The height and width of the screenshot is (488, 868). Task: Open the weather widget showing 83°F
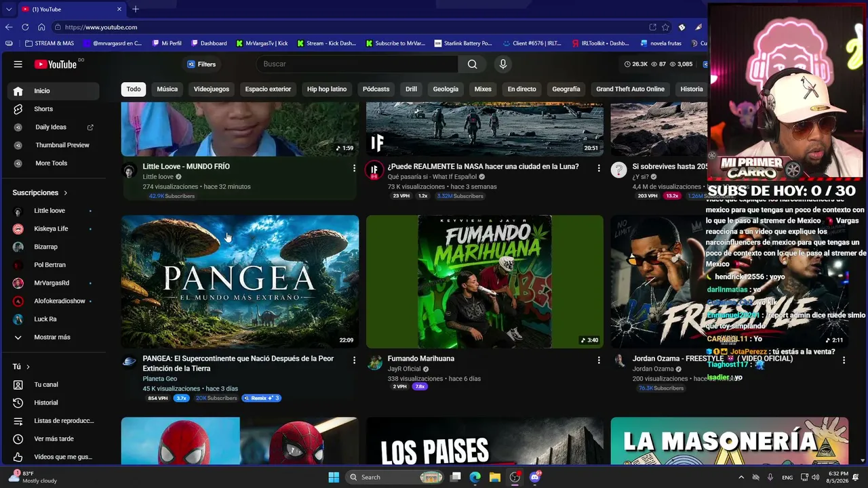(32, 477)
